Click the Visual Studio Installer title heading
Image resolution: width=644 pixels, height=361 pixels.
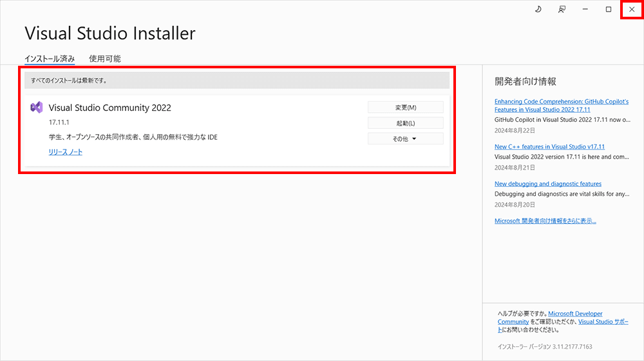pyautogui.click(x=110, y=34)
